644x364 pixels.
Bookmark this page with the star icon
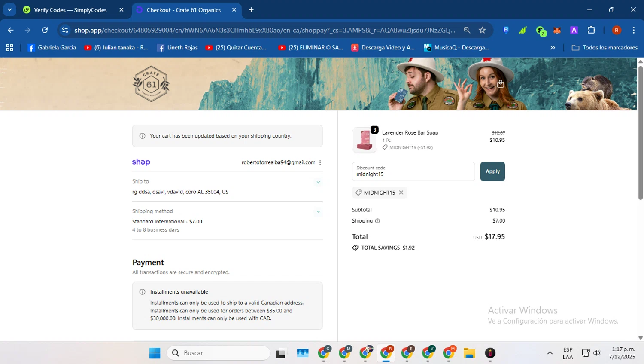tap(482, 30)
